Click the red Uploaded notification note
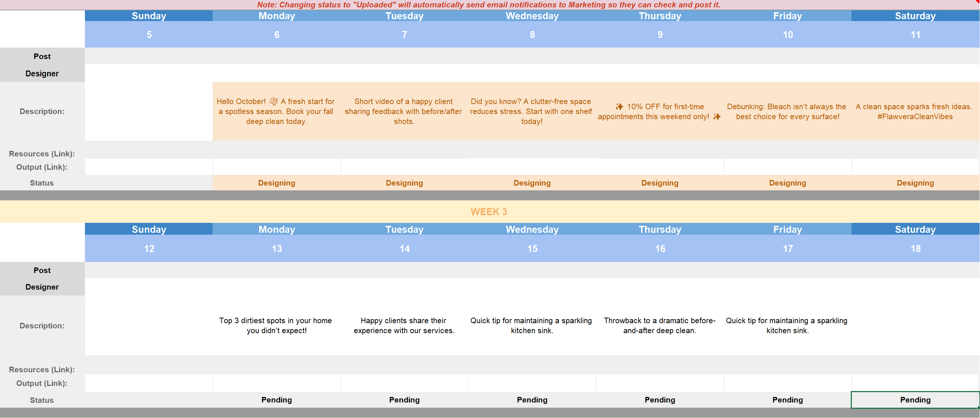This screenshot has width=980, height=418. [489, 4]
